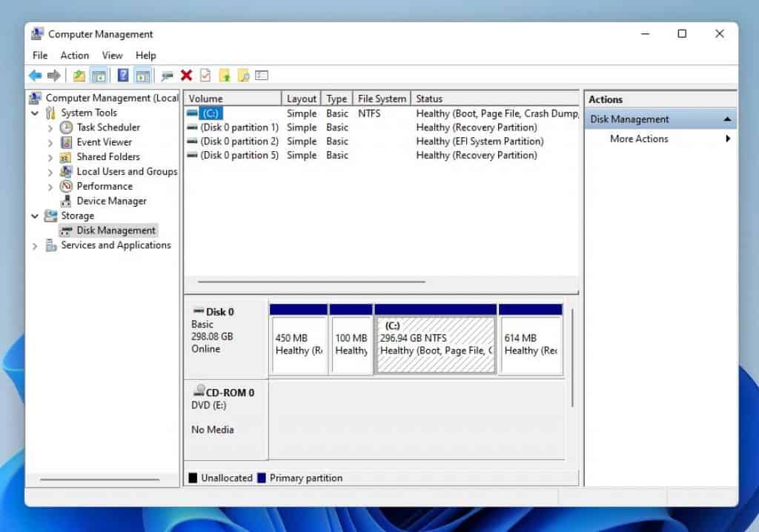Open the More Actions submenu arrow
Image resolution: width=759 pixels, height=532 pixels.
coord(728,139)
